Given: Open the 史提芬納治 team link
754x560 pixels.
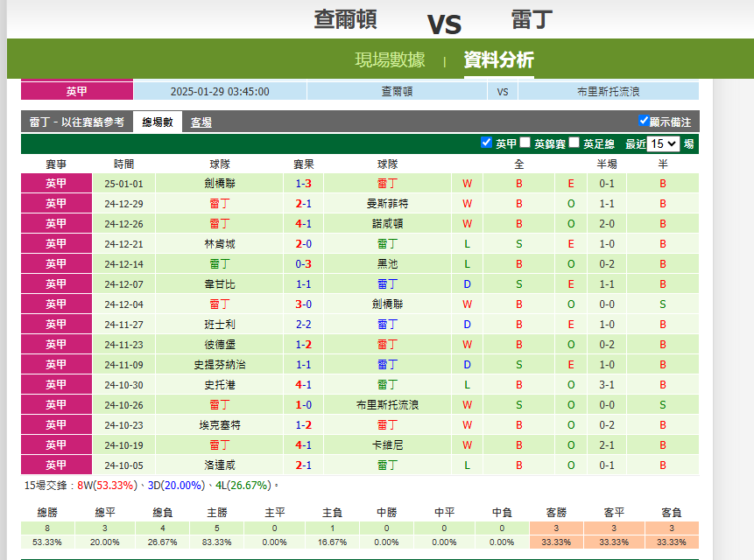Looking at the screenshot, I should pyautogui.click(x=220, y=365).
